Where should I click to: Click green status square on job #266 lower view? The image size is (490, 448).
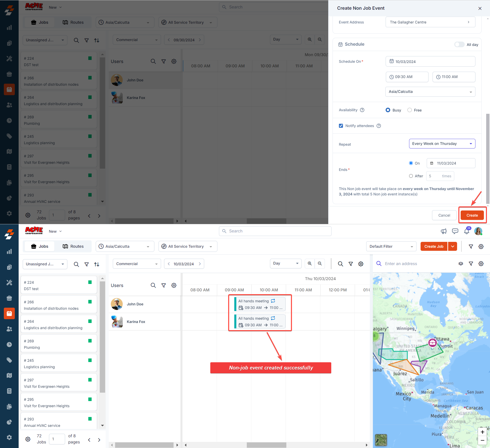(x=90, y=302)
